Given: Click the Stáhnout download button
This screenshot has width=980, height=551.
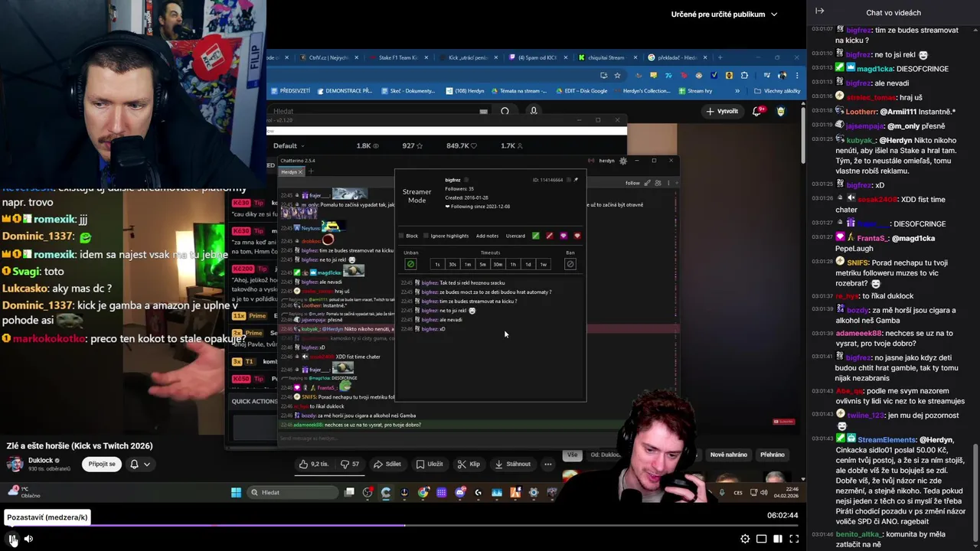Looking at the screenshot, I should (x=512, y=464).
